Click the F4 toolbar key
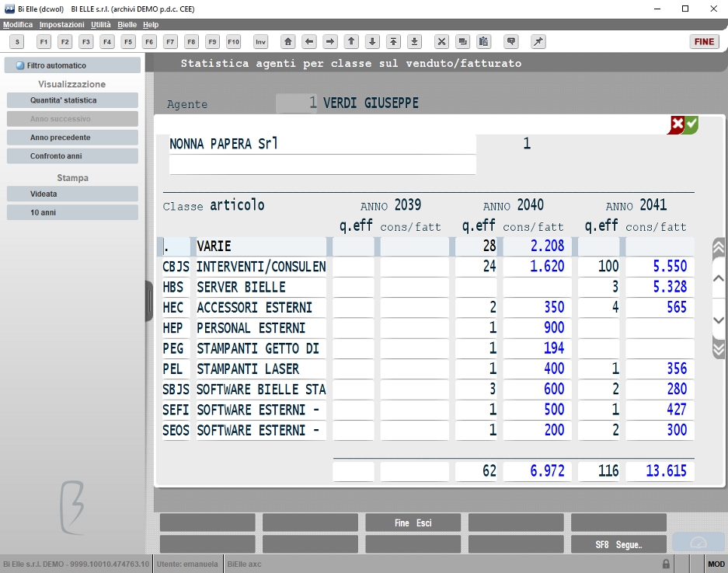The image size is (728, 573). pyautogui.click(x=107, y=42)
